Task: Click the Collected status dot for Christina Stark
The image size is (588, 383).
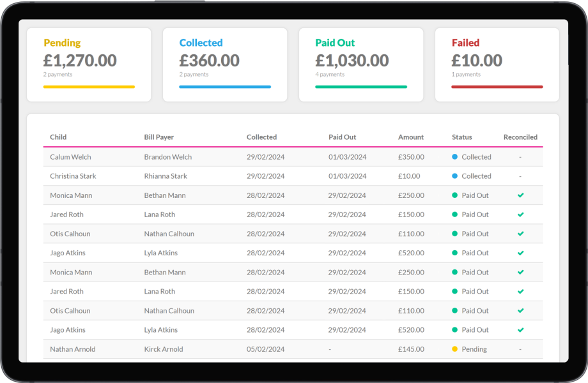Action: point(455,176)
